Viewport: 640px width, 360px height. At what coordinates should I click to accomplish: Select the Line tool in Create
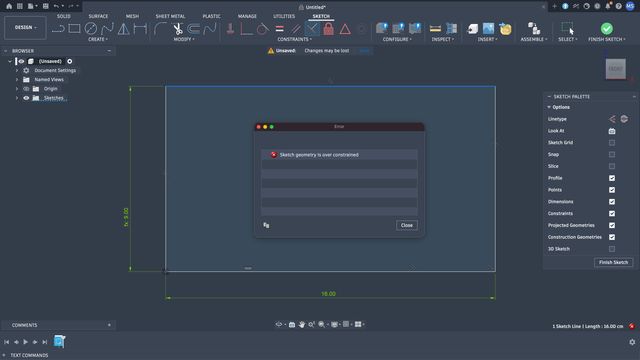coord(58,29)
